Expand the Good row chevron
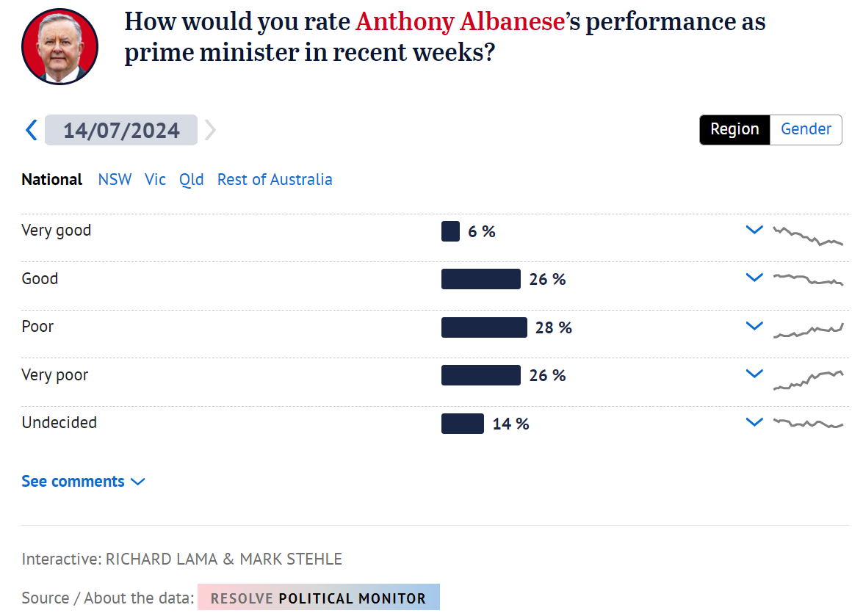The height and width of the screenshot is (616, 863). [x=754, y=278]
